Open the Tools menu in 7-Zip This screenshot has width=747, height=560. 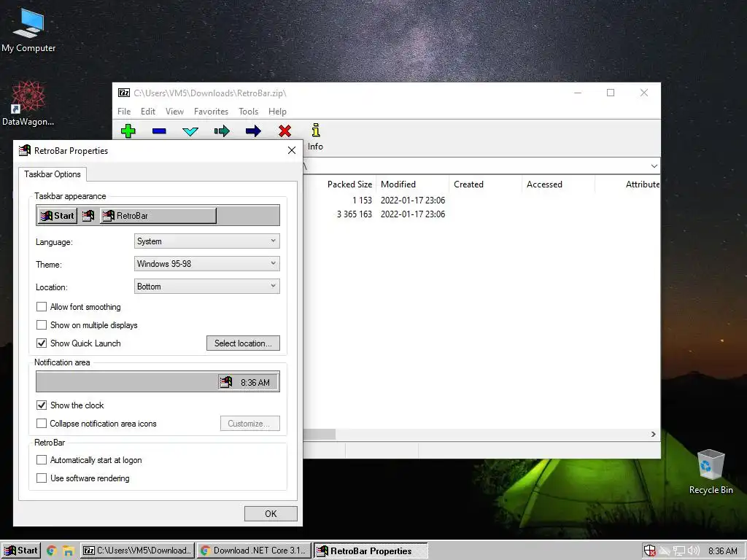248,112
